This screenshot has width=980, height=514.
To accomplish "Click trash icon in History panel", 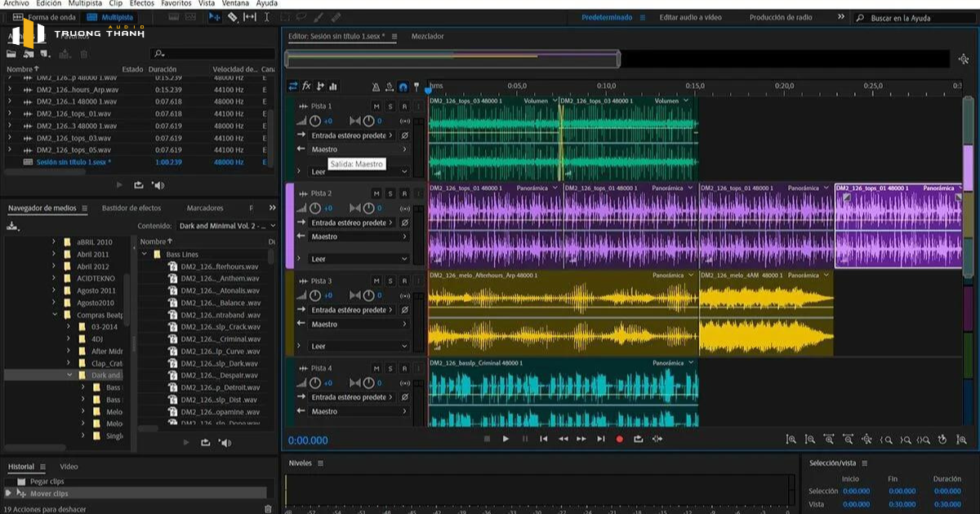I will pyautogui.click(x=268, y=509).
